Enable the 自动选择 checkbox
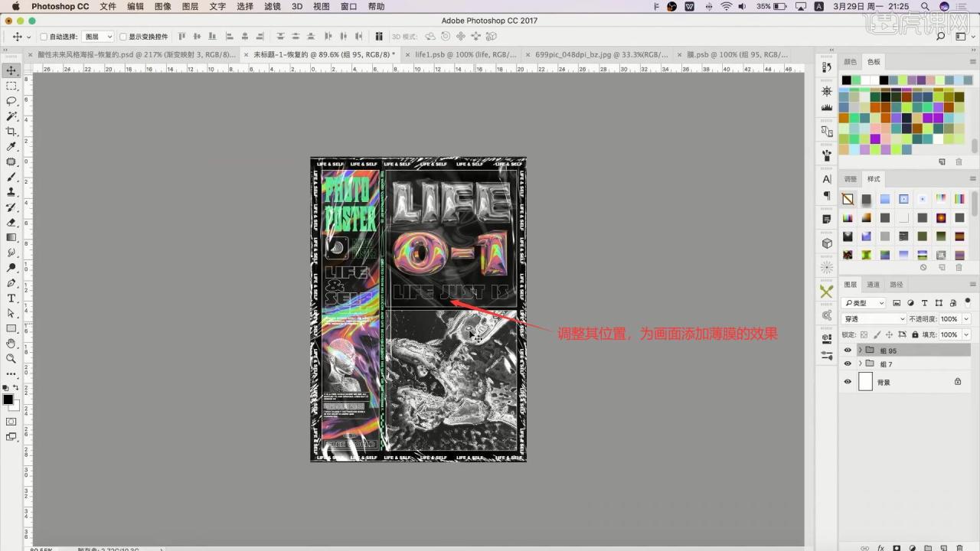 (44, 37)
